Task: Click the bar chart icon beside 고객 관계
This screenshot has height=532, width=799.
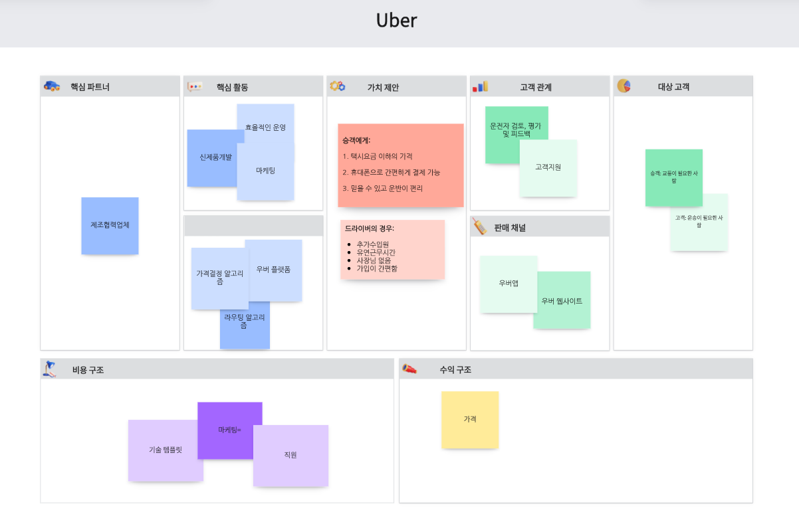Action: pyautogui.click(x=480, y=86)
